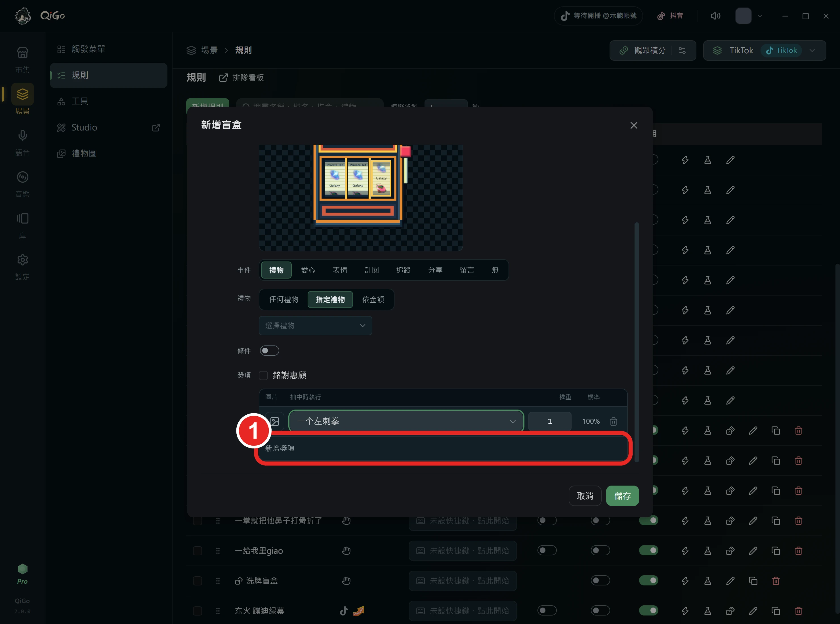Viewport: 840px width, 624px height.
Task: Toggle the 條件 condition switch
Action: pyautogui.click(x=269, y=351)
